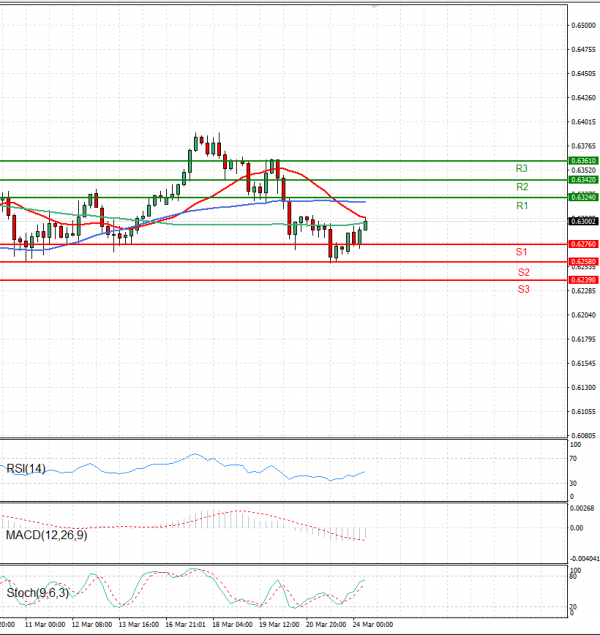Select the 0.63240 green price tag
600x635 pixels.
(583, 198)
